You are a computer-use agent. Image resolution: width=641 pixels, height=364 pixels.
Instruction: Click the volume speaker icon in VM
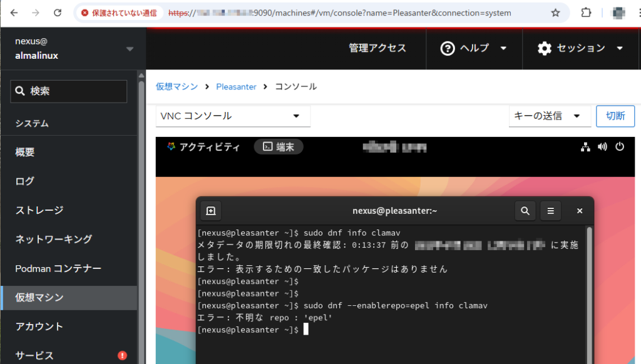pos(603,147)
